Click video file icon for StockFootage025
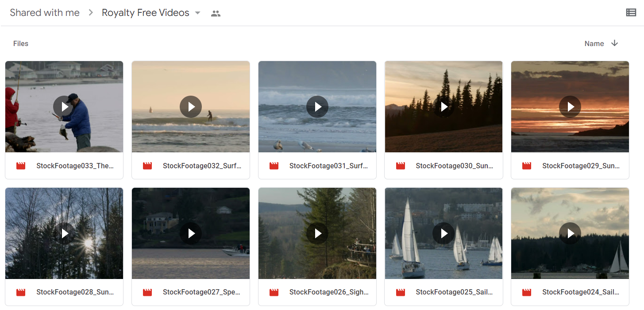 (x=401, y=292)
